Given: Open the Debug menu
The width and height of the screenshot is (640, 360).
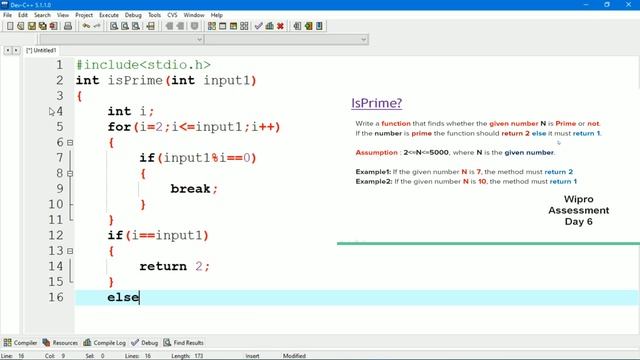Looking at the screenshot, I should [133, 15].
